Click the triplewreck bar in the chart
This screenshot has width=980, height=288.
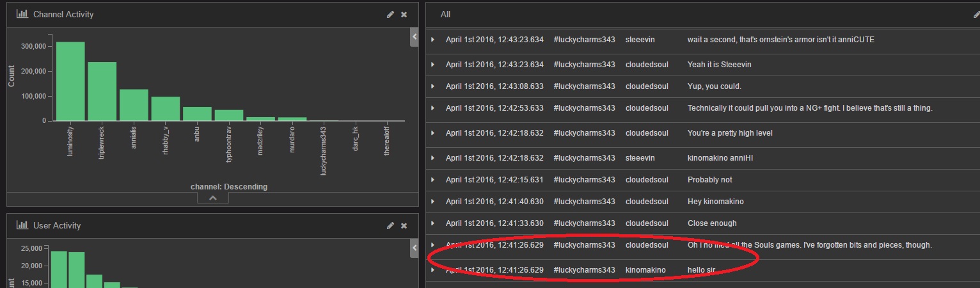(102, 92)
